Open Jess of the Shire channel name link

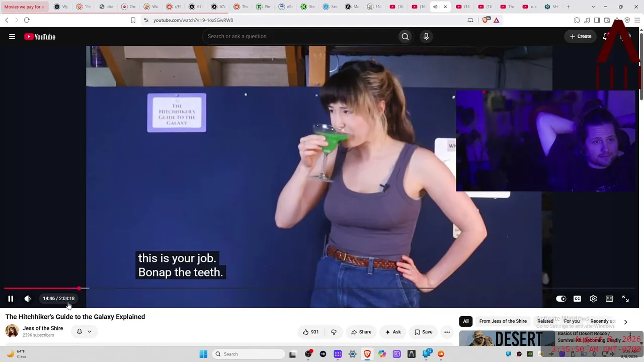coord(43,328)
